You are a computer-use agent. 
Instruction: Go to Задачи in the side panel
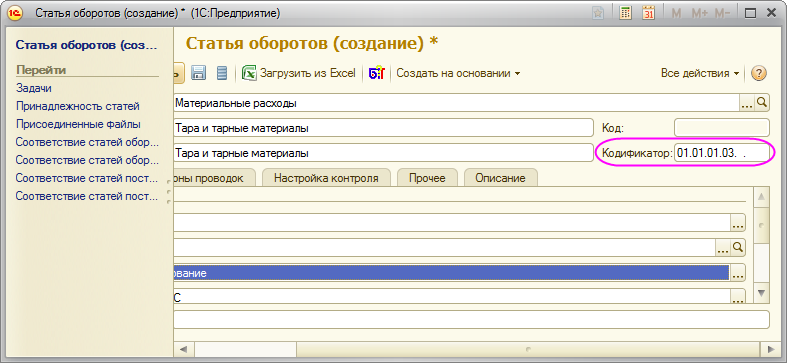tap(34, 88)
